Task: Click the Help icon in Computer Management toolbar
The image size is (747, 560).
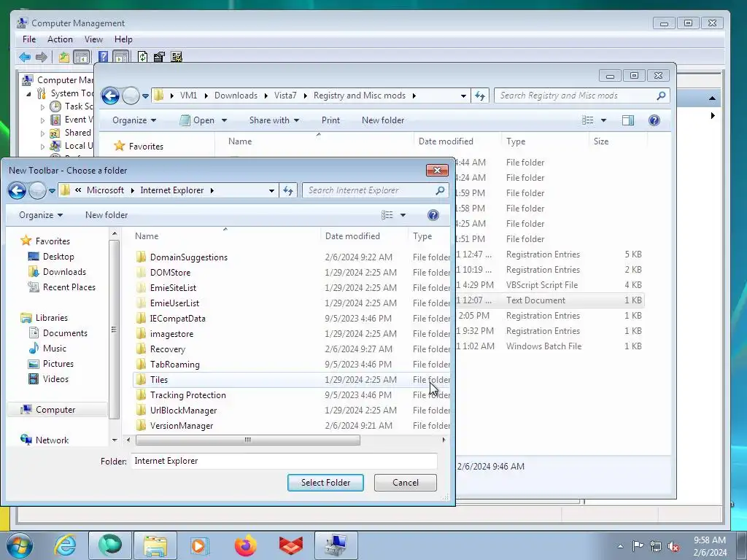Action: click(103, 57)
